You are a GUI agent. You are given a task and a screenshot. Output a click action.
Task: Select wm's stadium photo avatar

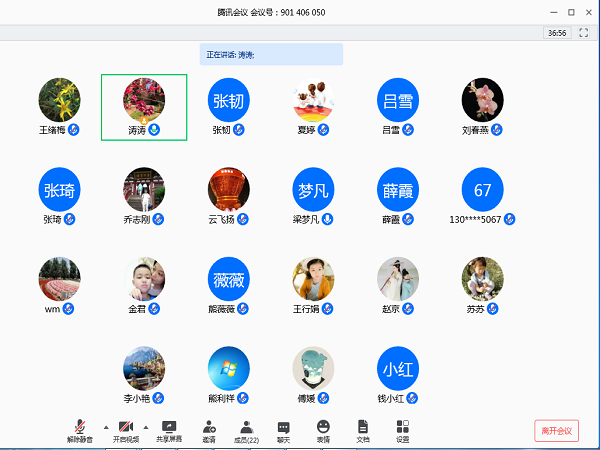click(x=59, y=279)
